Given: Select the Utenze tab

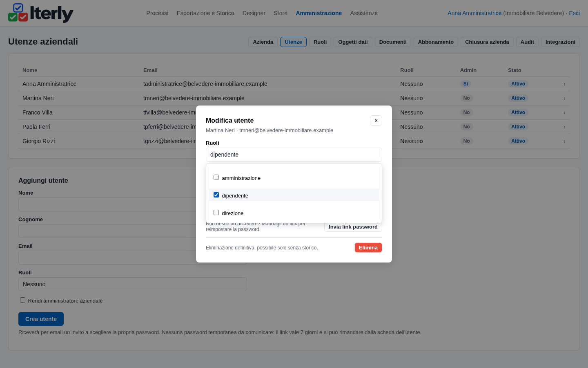Looking at the screenshot, I should pyautogui.click(x=293, y=42).
